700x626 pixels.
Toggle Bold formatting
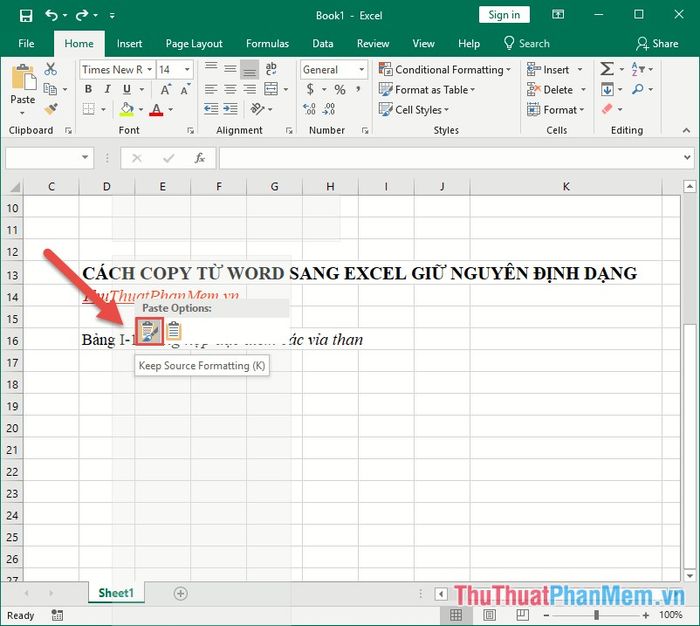[88, 89]
